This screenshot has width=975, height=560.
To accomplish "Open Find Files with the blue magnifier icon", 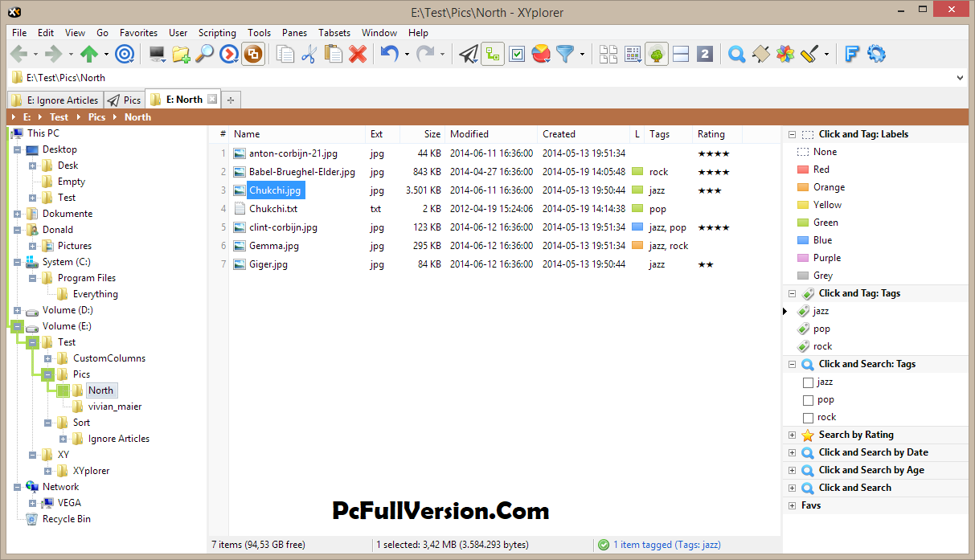I will (736, 54).
